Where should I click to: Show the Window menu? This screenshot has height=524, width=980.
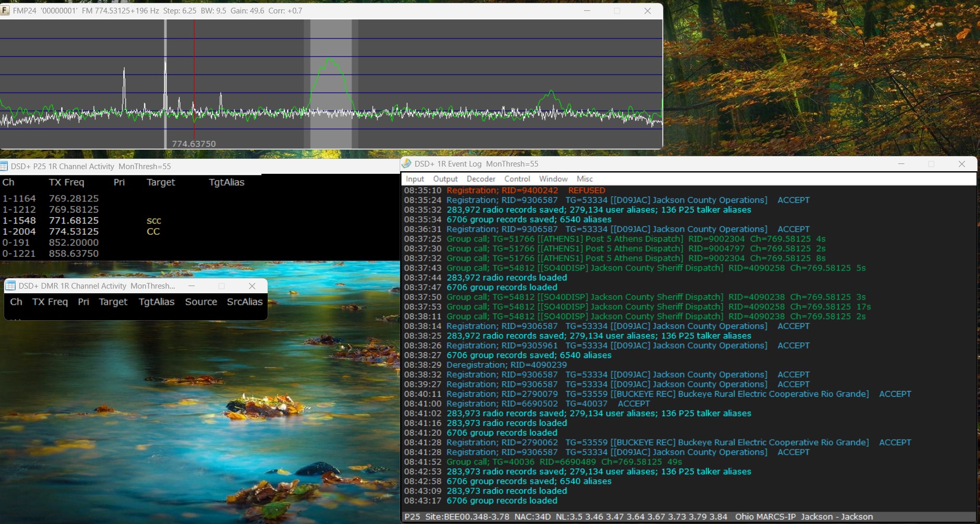click(x=553, y=179)
